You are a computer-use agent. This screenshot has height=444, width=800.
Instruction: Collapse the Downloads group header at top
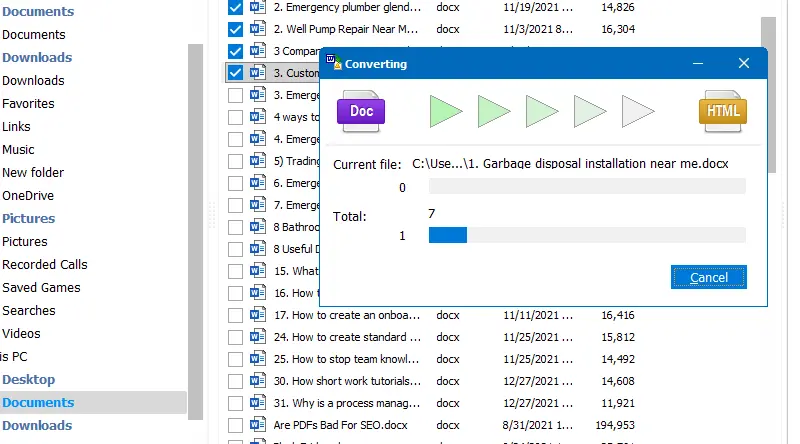click(x=36, y=57)
